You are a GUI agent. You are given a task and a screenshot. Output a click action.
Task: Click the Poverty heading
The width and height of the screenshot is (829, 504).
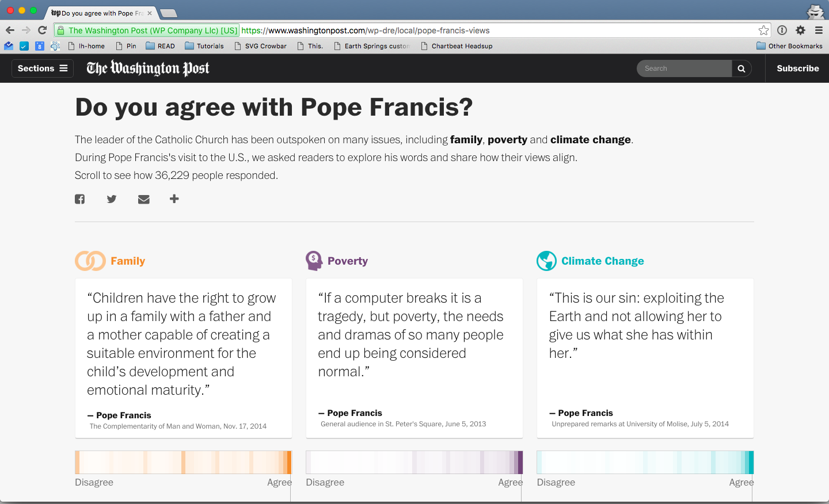coord(348,261)
